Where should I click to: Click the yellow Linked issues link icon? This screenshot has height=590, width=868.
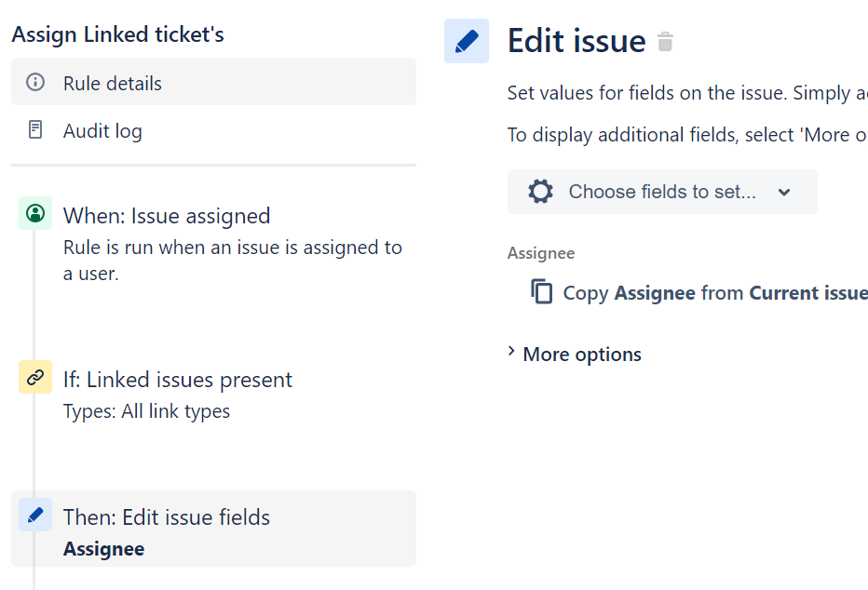point(35,378)
